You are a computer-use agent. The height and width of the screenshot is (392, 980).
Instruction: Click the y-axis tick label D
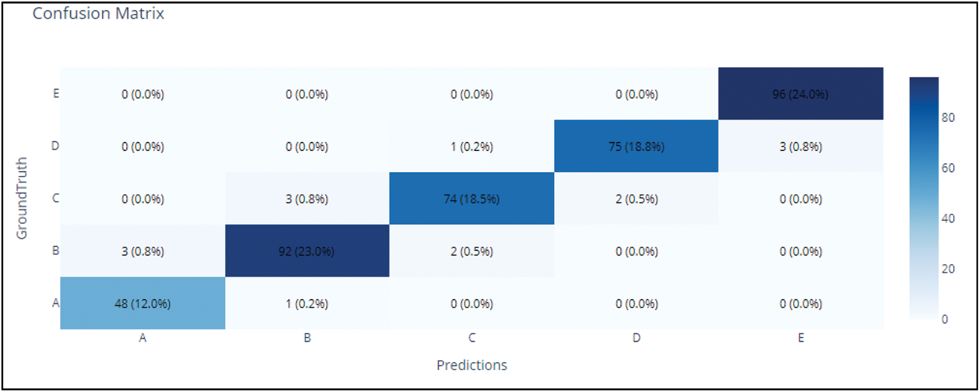55,146
